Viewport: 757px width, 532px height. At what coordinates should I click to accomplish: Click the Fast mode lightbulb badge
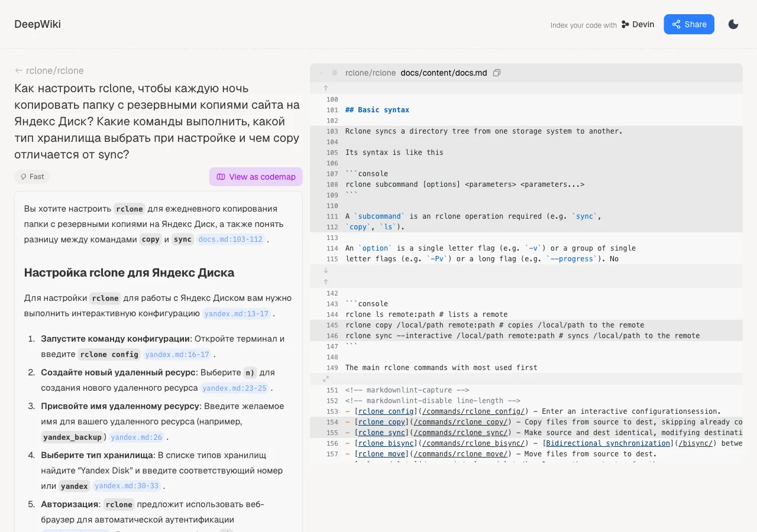point(32,176)
